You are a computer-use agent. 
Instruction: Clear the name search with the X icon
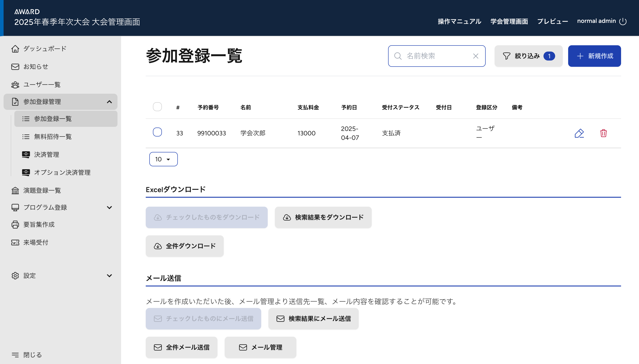coord(476,56)
